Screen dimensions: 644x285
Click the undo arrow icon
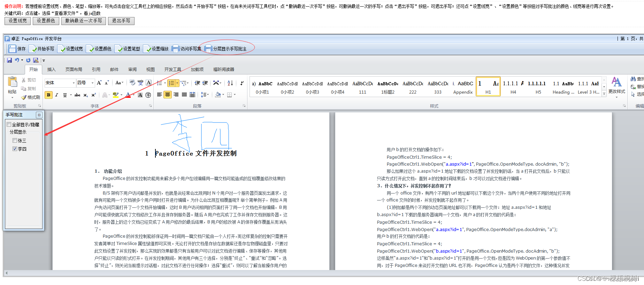click(x=17, y=60)
